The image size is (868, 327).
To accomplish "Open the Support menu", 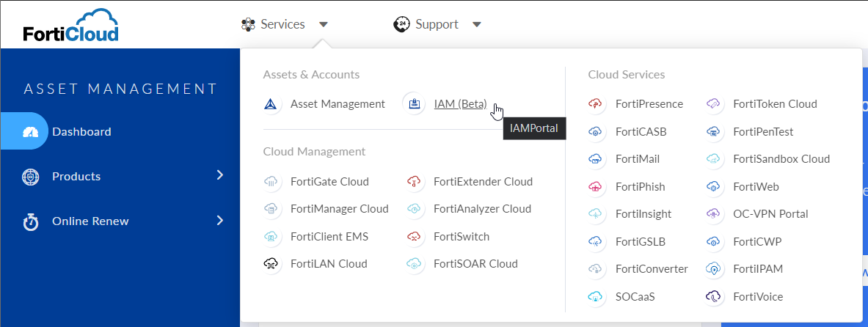I will pos(437,25).
